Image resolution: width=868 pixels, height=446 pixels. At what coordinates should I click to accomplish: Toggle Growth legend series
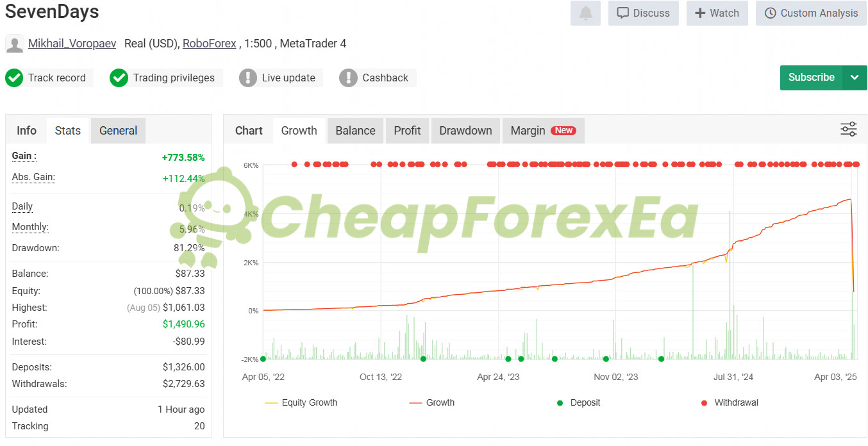pyautogui.click(x=431, y=403)
